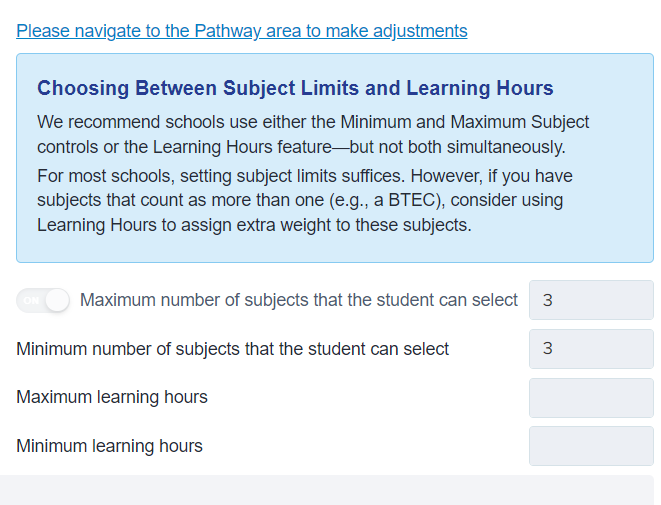
Task: Focus the Minimum learning hours input
Action: click(590, 446)
